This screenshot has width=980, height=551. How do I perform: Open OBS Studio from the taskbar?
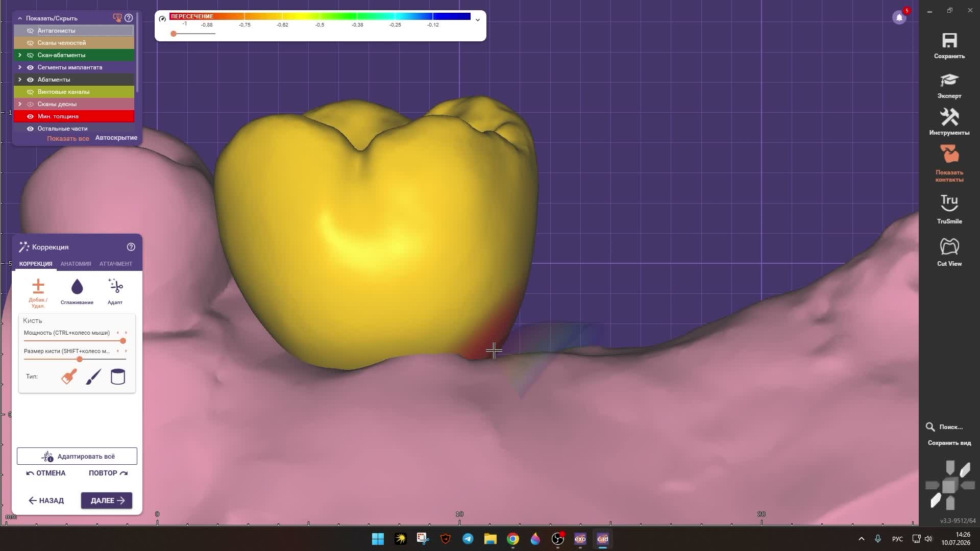click(x=558, y=539)
